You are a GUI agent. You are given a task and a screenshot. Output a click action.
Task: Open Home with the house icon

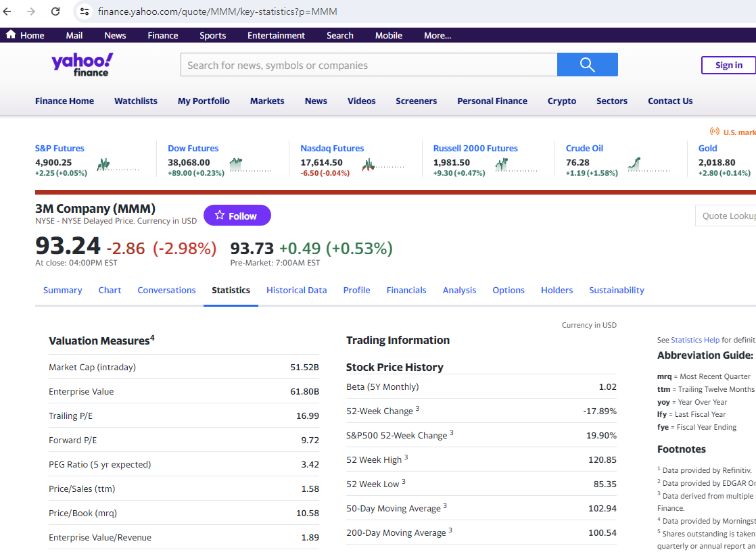point(11,34)
